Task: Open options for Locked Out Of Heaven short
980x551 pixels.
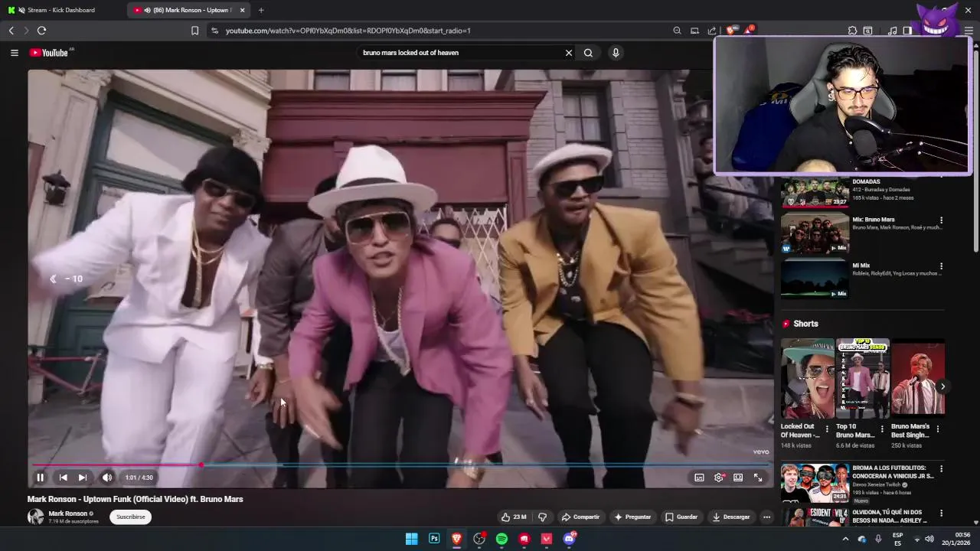Action: 827,429
